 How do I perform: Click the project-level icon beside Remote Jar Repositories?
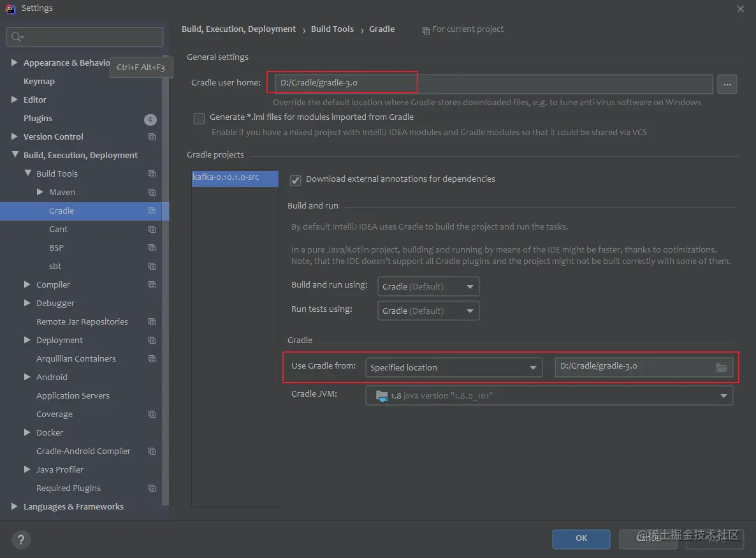coord(152,321)
